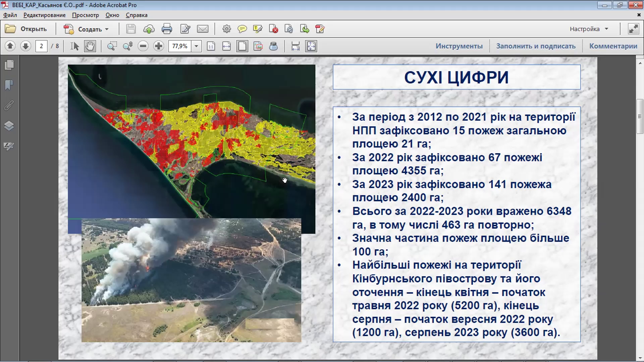
Task: Go to the previous page arrow
Action: (x=10, y=46)
